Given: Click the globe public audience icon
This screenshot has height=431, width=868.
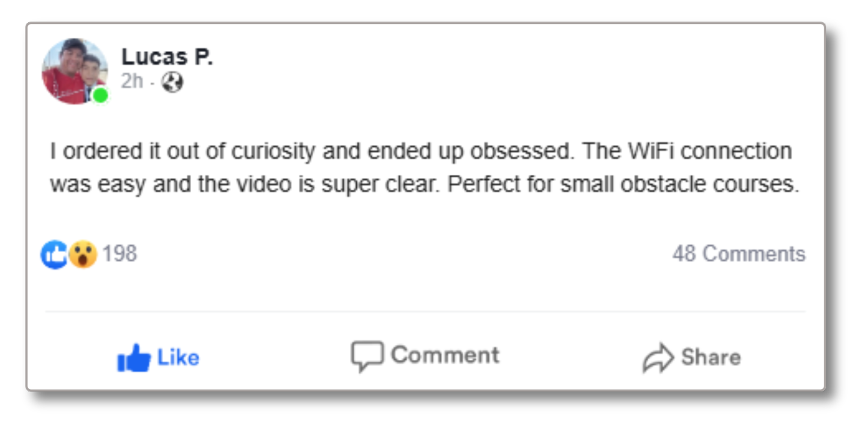Looking at the screenshot, I should (172, 82).
